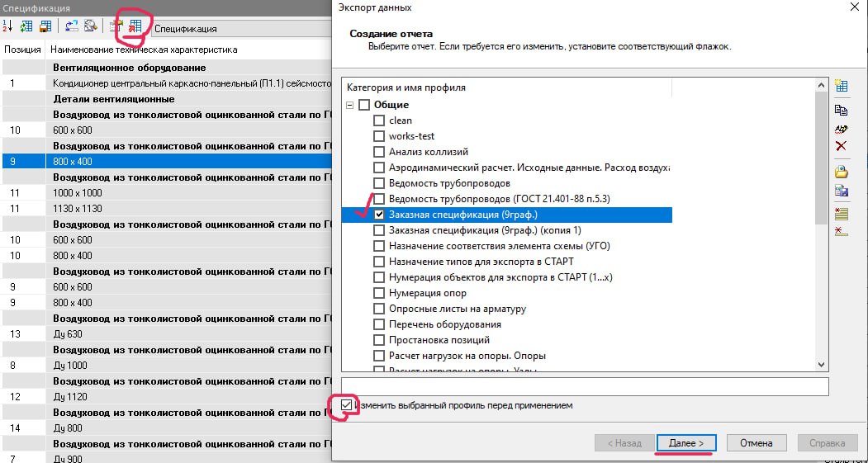Click the rename profile icon
This screenshot has height=463, width=868.
842,129
